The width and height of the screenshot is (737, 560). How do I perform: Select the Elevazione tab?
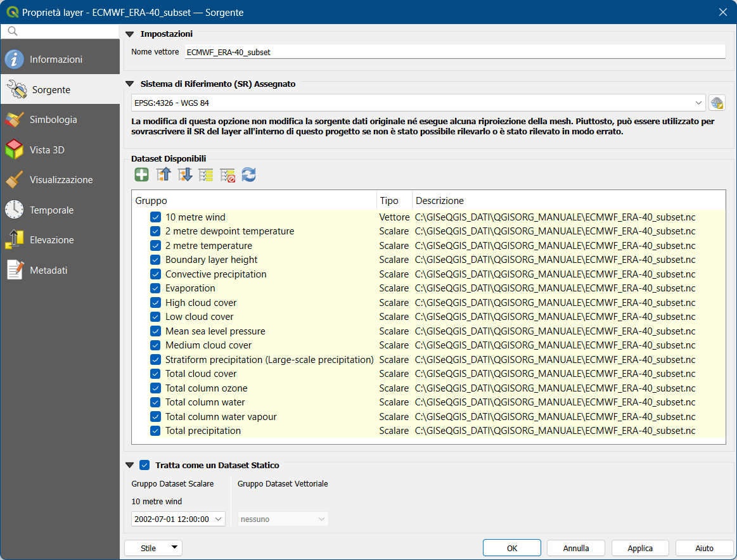[x=60, y=239]
